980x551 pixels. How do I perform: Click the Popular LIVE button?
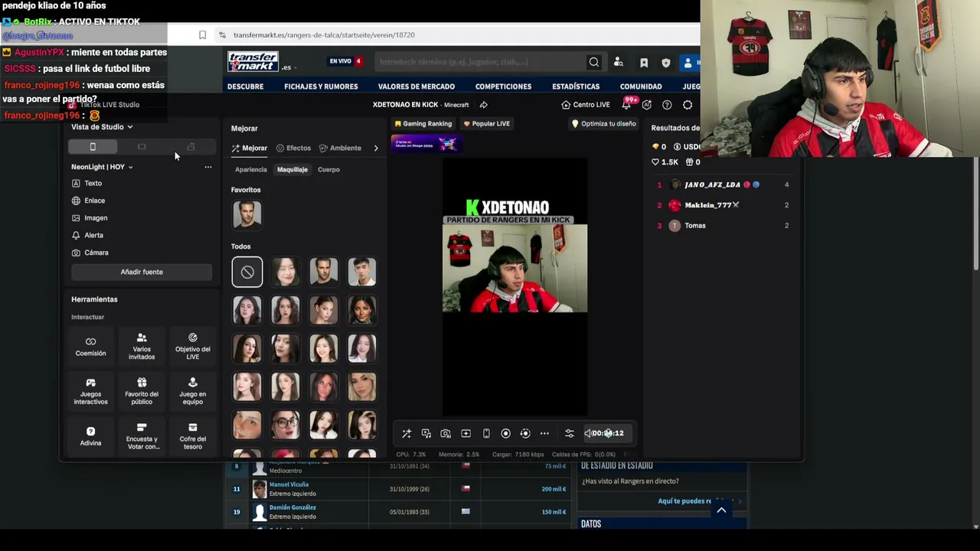(485, 124)
